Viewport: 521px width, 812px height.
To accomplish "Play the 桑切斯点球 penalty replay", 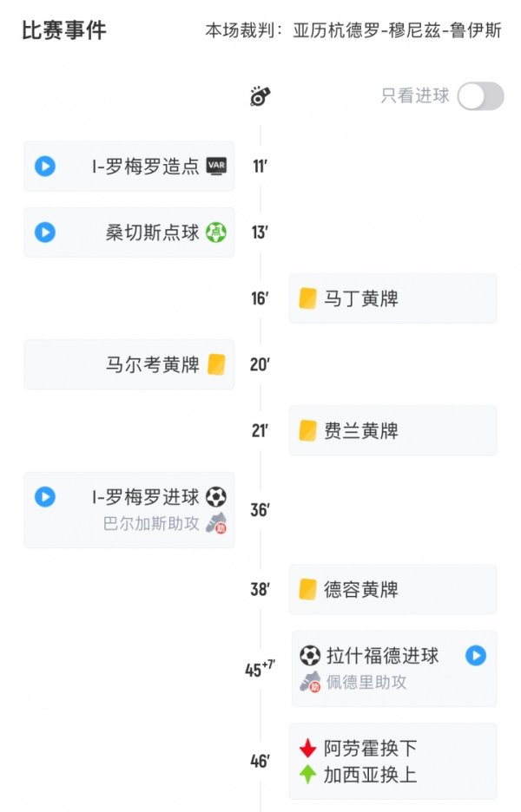I will [45, 232].
